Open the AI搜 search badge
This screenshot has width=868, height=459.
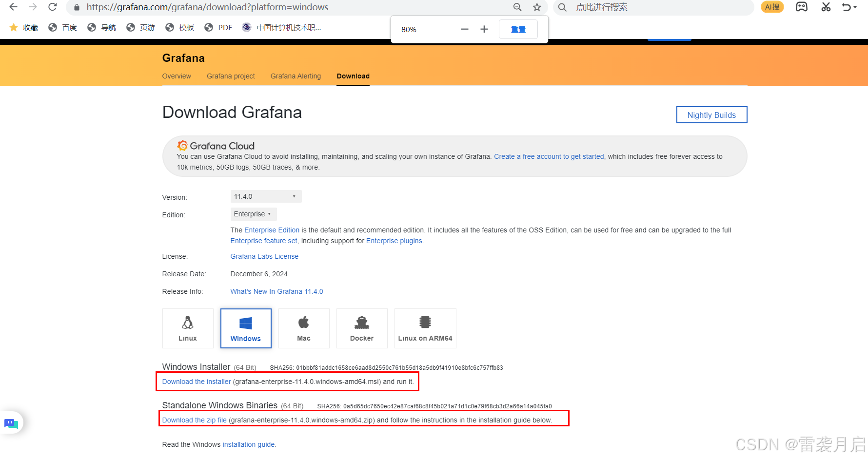click(772, 7)
